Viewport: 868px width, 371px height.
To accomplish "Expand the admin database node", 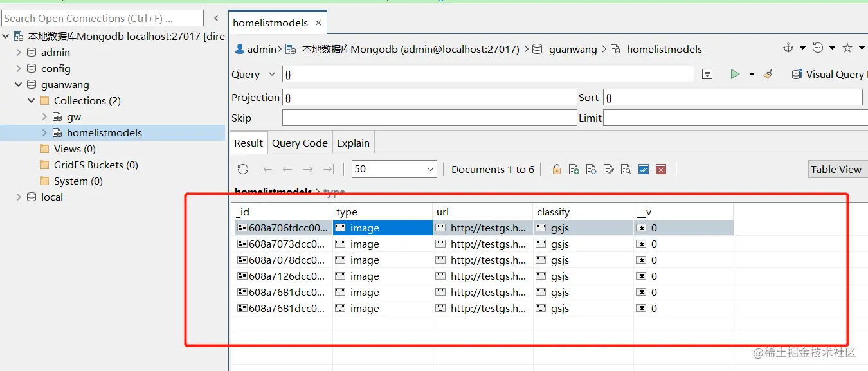I will 19,52.
